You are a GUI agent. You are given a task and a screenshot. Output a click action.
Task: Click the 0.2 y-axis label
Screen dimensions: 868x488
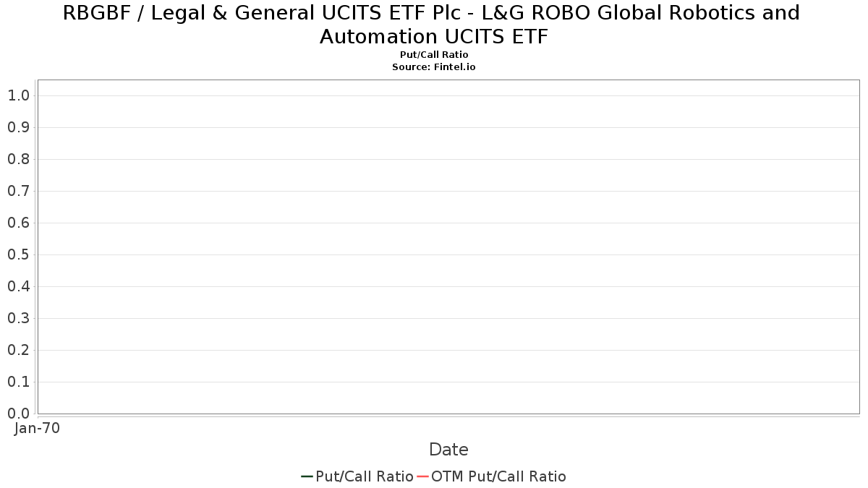(x=19, y=350)
